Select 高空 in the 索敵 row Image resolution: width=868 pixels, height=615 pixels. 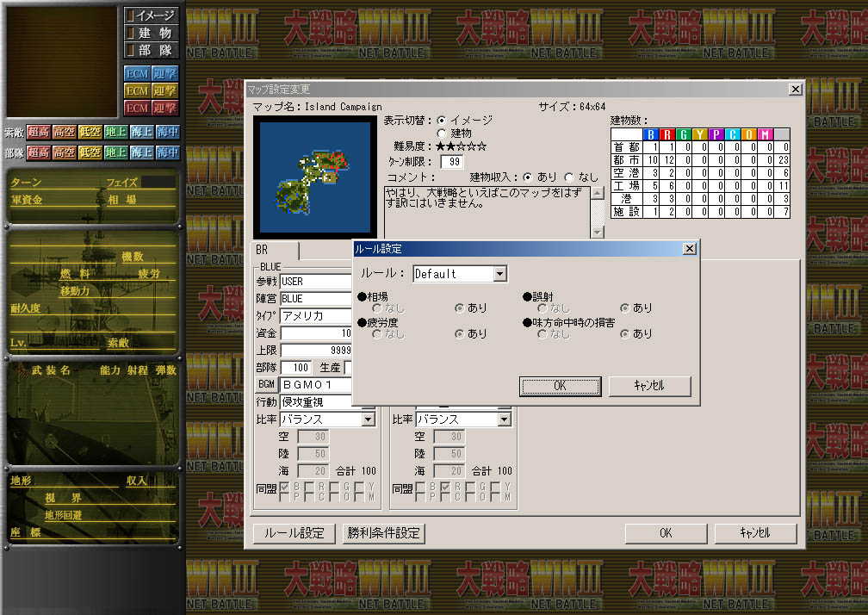pyautogui.click(x=65, y=132)
